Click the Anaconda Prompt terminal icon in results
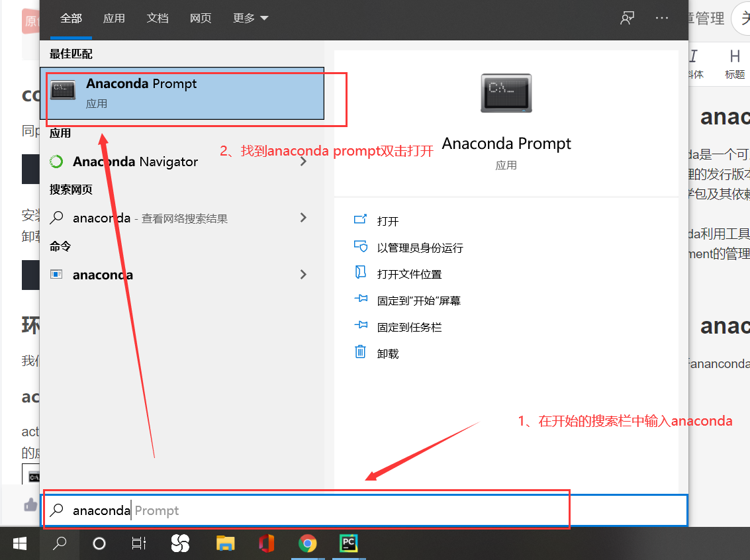The width and height of the screenshot is (750, 560). click(x=63, y=90)
